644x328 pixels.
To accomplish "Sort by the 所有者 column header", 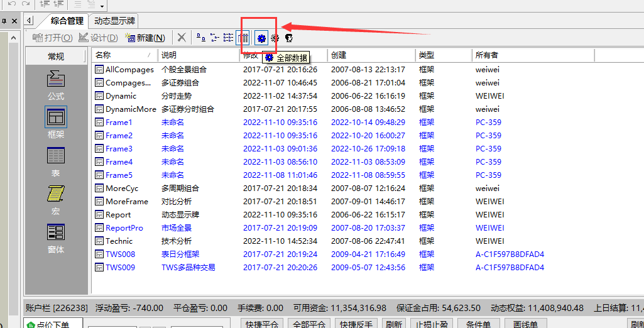I will point(533,55).
